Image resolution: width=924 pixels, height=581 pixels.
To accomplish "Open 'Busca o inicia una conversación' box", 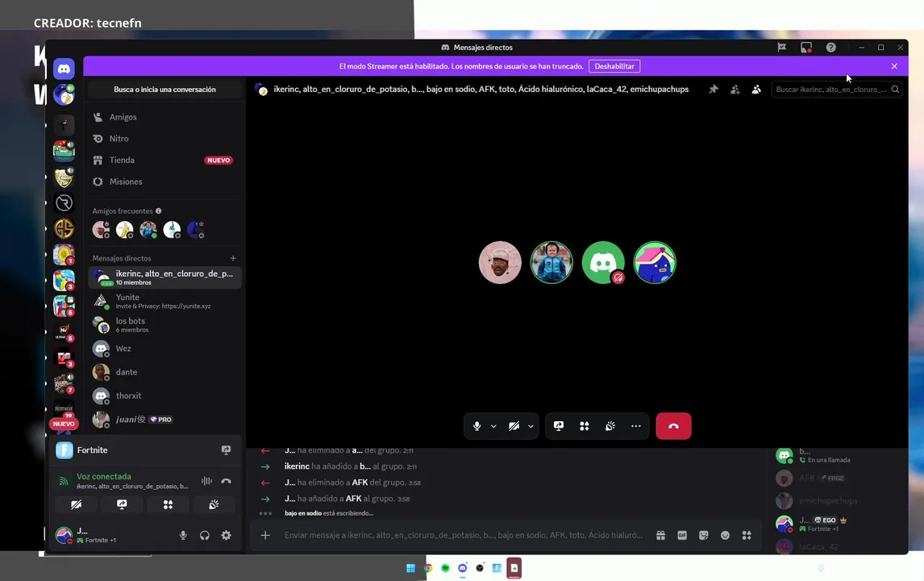I will (x=164, y=90).
